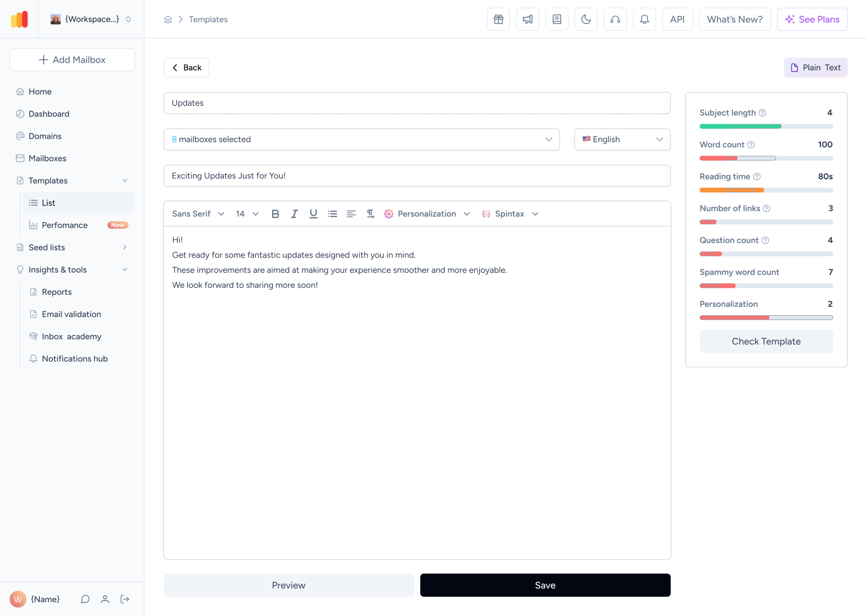Click the notifications bell icon
The height and width of the screenshot is (616, 867).
click(x=644, y=19)
